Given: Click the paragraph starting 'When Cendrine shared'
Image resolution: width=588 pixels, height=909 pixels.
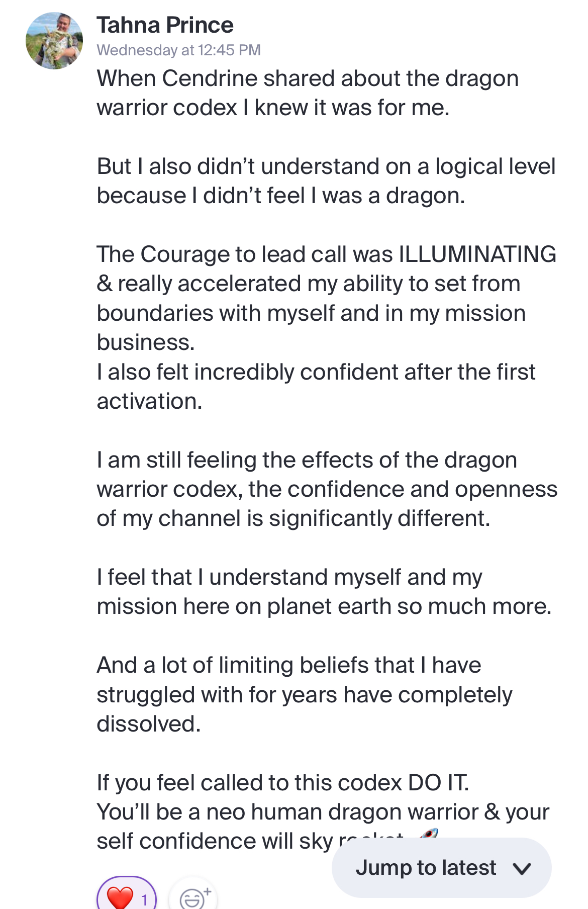Looking at the screenshot, I should 308,93.
